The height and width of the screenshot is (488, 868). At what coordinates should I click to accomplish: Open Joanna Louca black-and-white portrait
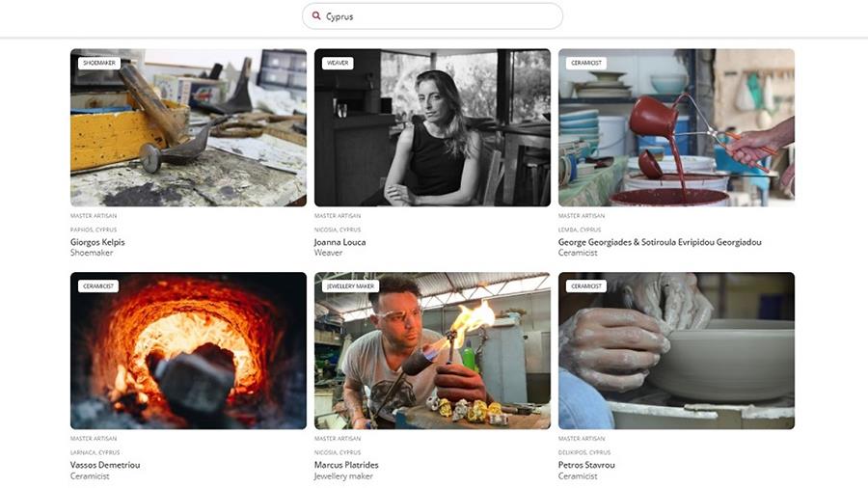[x=432, y=128]
